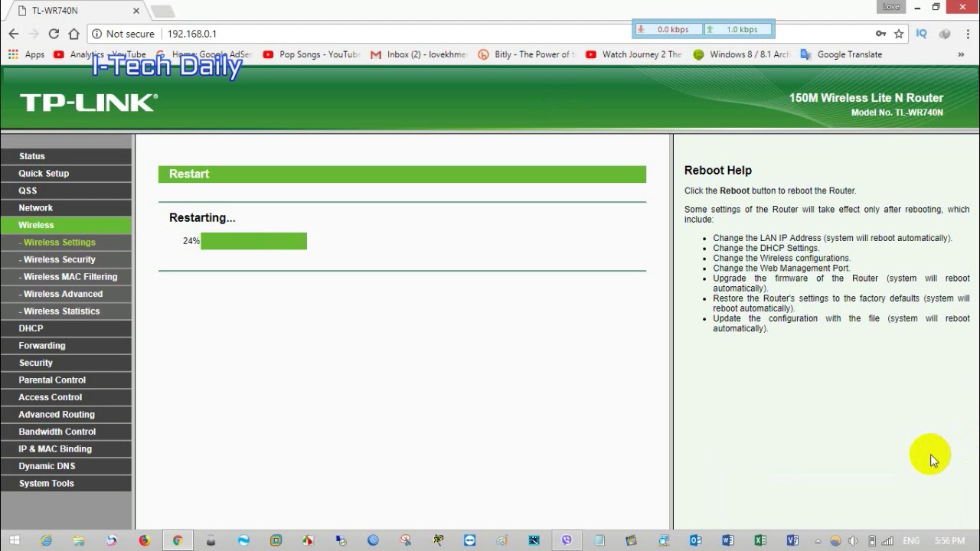Click the TP-LINK logo
980x551 pixels.
(x=89, y=103)
